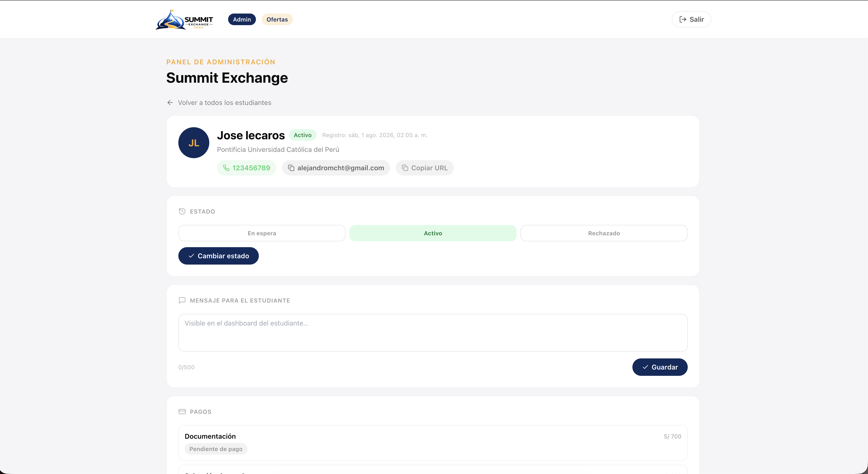868x474 pixels.
Task: Click the Salir logout button
Action: pos(691,20)
